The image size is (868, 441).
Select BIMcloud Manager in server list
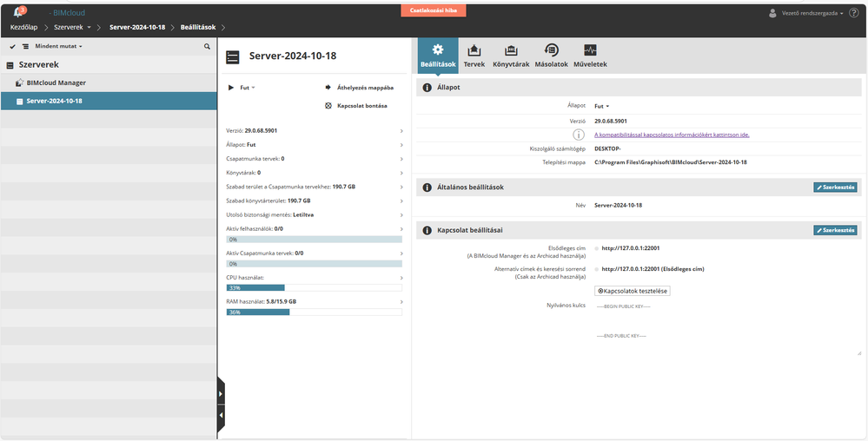109,82
